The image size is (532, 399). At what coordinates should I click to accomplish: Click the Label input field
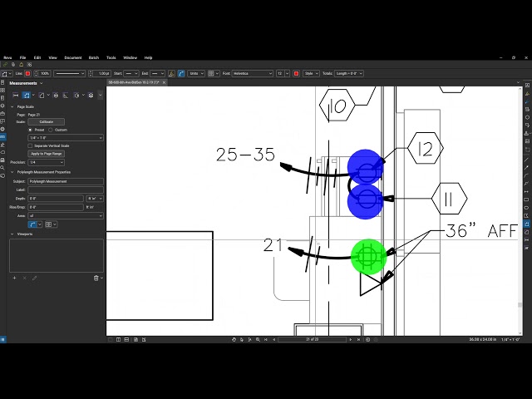[66, 190]
